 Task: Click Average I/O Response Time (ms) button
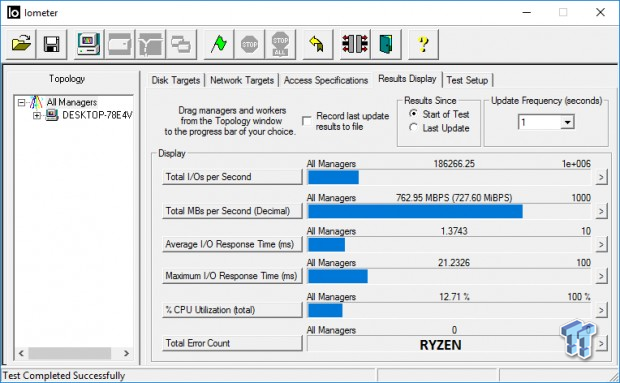click(x=232, y=244)
